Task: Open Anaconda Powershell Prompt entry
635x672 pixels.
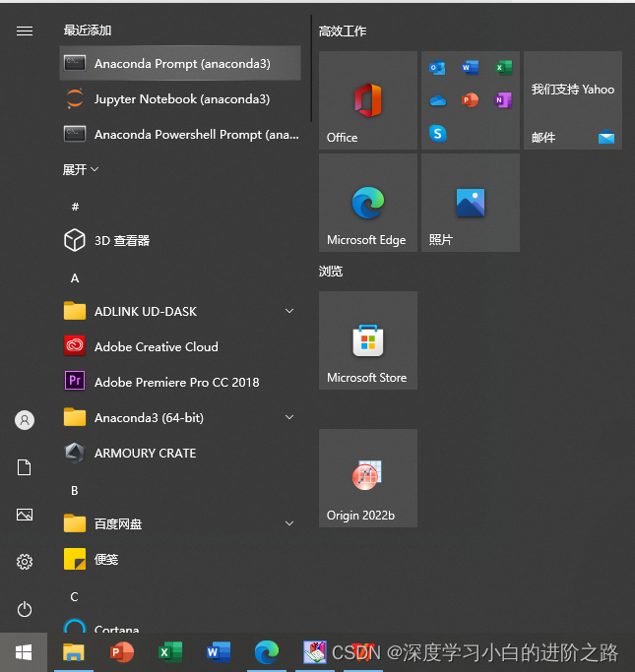Action: pyautogui.click(x=180, y=135)
